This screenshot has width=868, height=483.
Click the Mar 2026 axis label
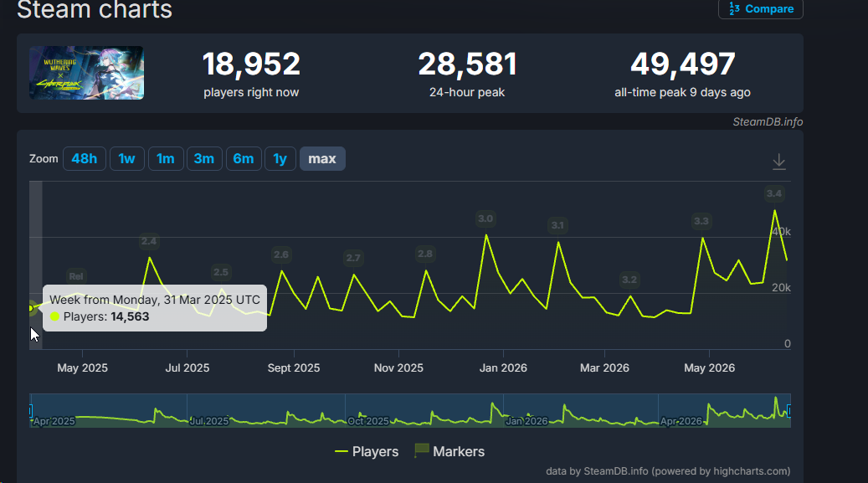pyautogui.click(x=604, y=367)
